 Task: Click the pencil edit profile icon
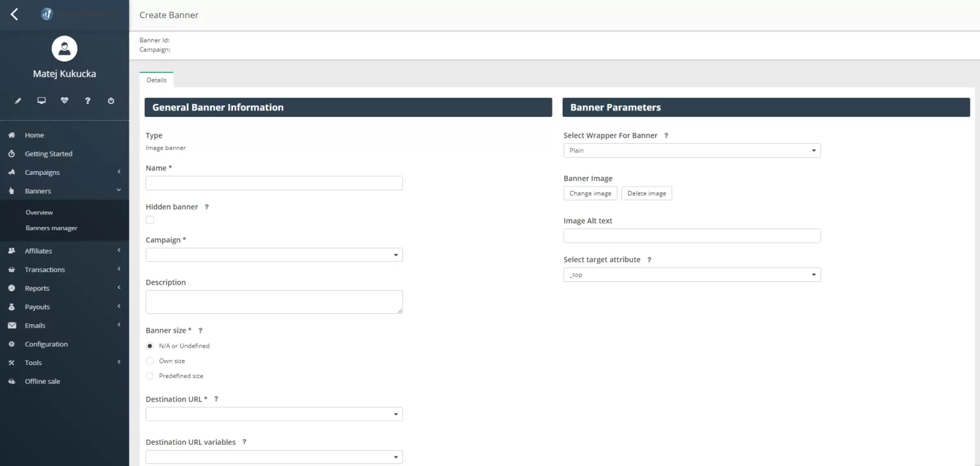[x=19, y=101]
